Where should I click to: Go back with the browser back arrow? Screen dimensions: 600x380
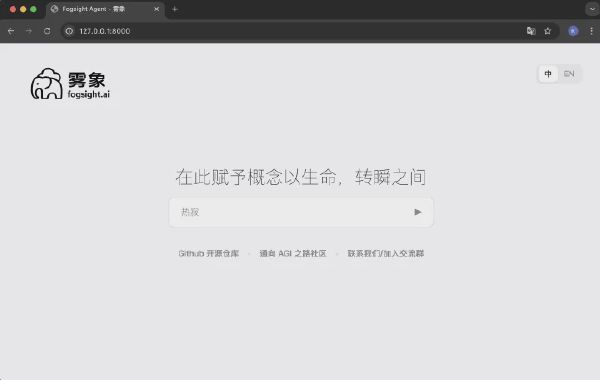tap(11, 31)
